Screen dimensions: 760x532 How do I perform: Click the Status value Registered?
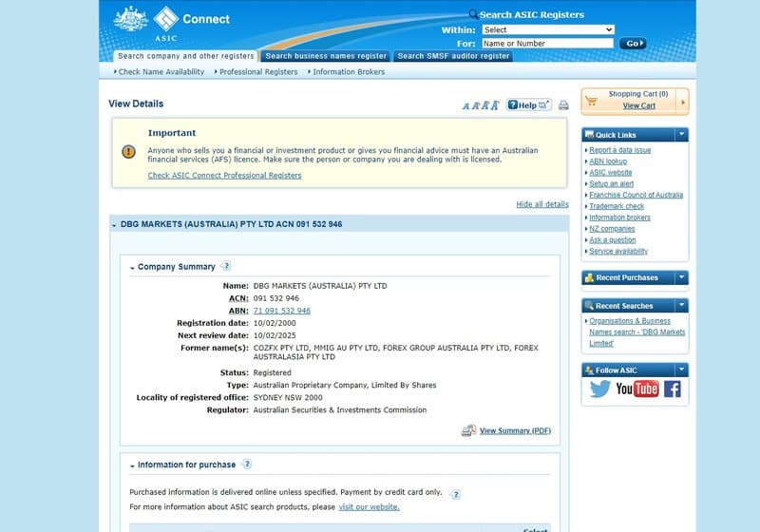click(x=272, y=372)
